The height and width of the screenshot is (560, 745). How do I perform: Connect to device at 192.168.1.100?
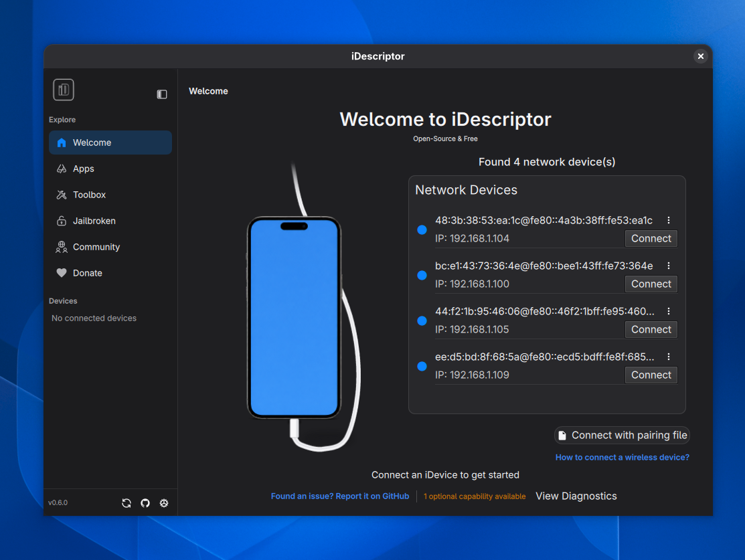(651, 284)
